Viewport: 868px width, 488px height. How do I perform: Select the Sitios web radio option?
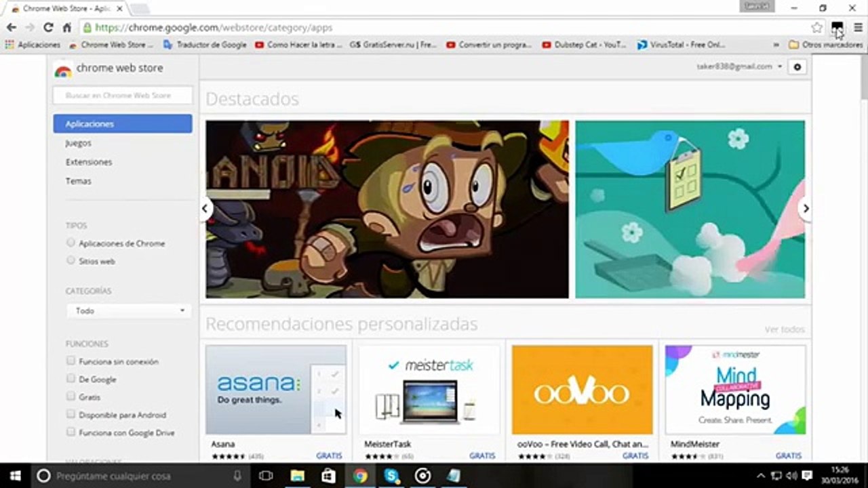tap(71, 260)
